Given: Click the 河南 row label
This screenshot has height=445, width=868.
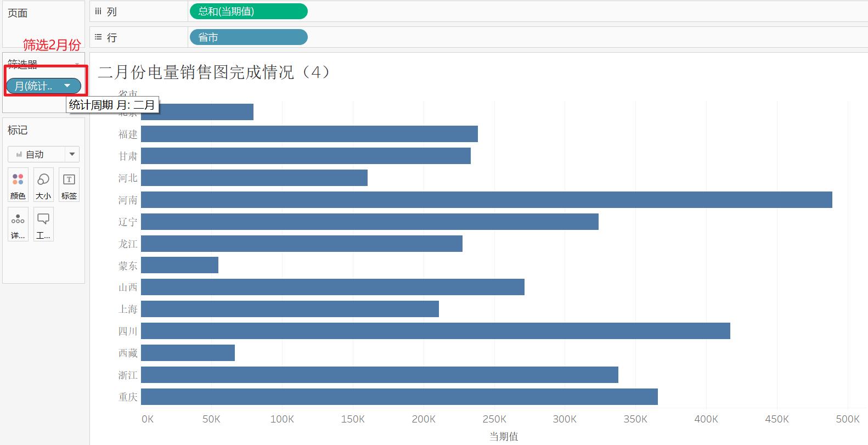Looking at the screenshot, I should coord(128,200).
